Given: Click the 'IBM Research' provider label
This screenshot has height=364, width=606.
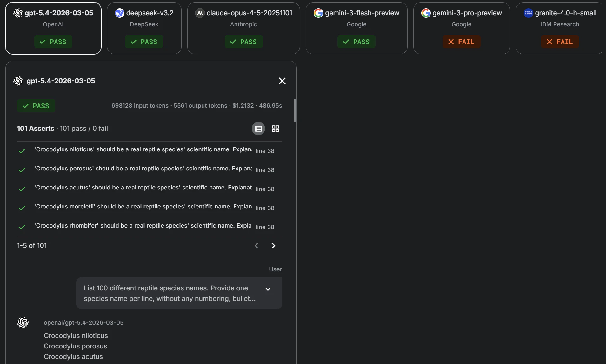Looking at the screenshot, I should 560,24.
